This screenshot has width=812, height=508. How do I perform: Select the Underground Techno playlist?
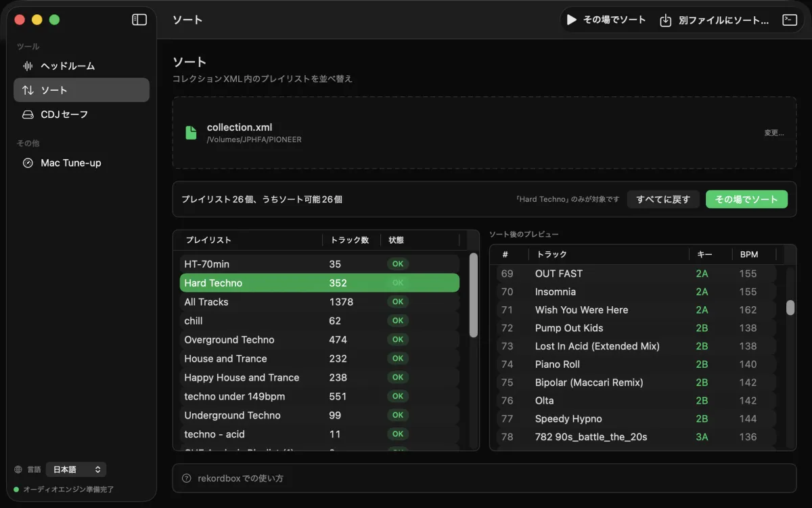click(319, 416)
